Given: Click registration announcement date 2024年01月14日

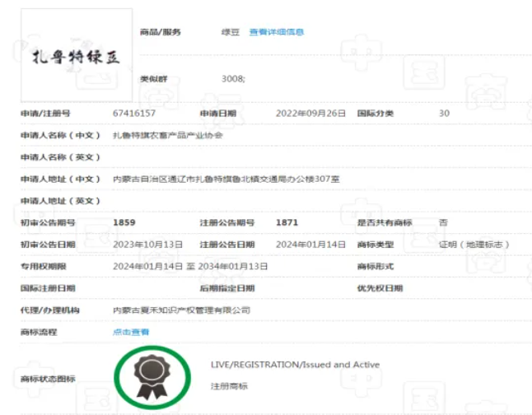Looking at the screenshot, I should [310, 245].
